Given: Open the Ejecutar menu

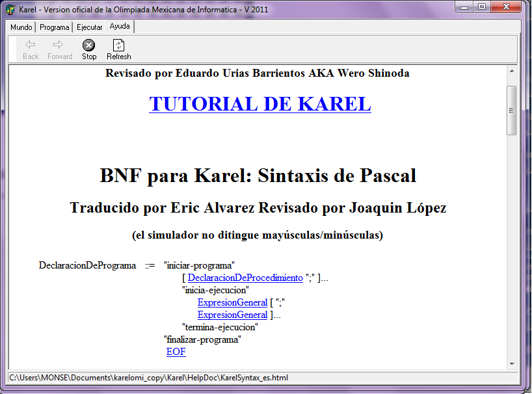Looking at the screenshot, I should click(x=89, y=27).
